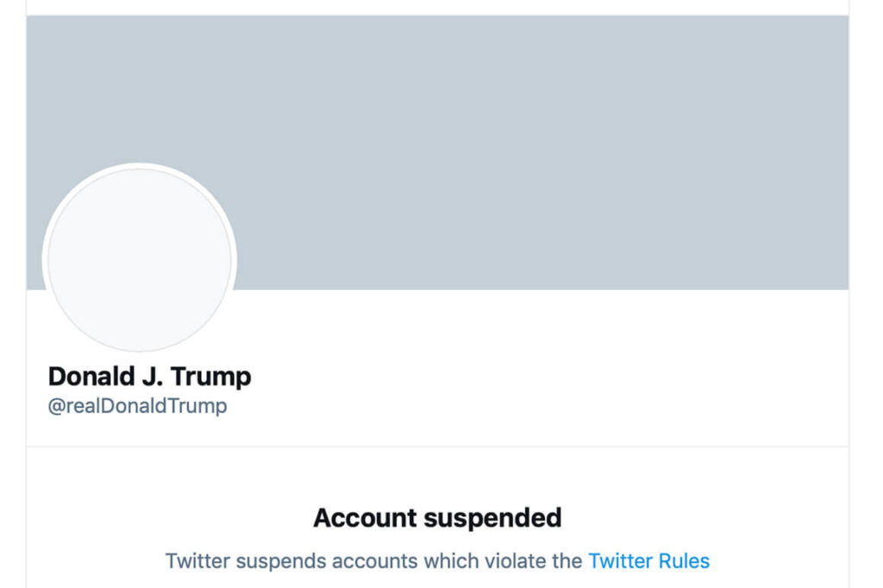
Task: Click the word "which" in the notice
Action: (x=441, y=561)
